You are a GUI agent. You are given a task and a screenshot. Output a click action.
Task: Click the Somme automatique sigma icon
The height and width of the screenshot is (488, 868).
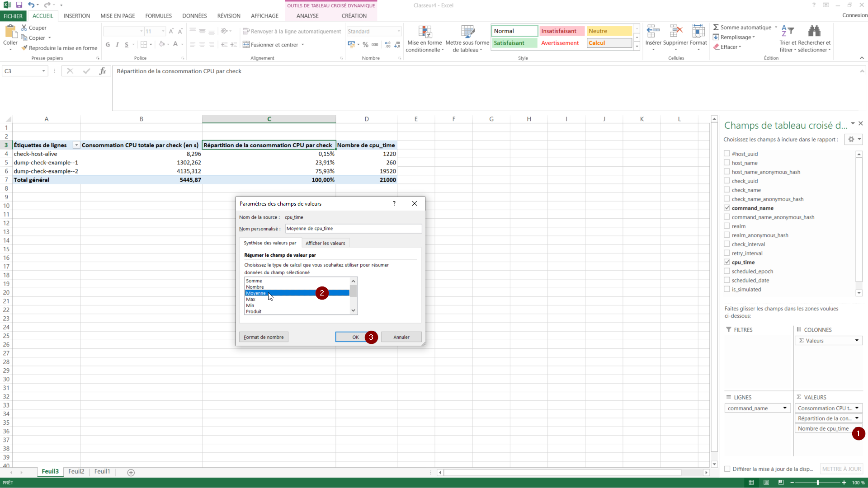[716, 28]
